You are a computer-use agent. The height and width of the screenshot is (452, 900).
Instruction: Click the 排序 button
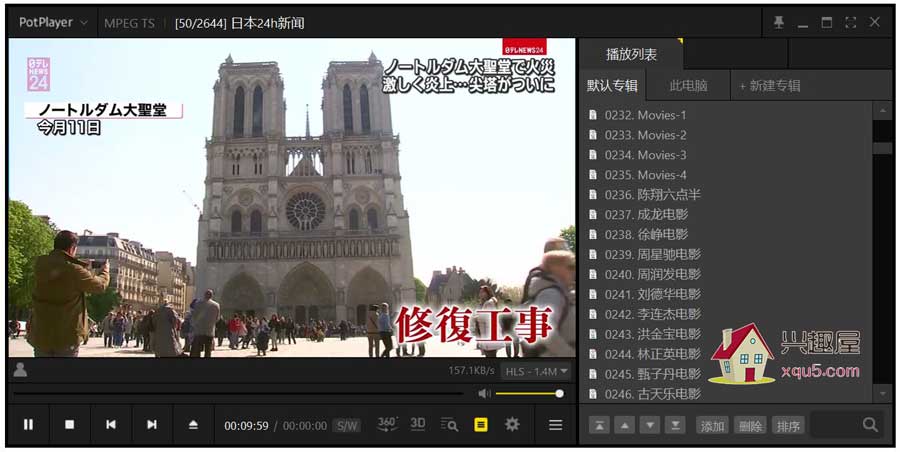pos(788,426)
